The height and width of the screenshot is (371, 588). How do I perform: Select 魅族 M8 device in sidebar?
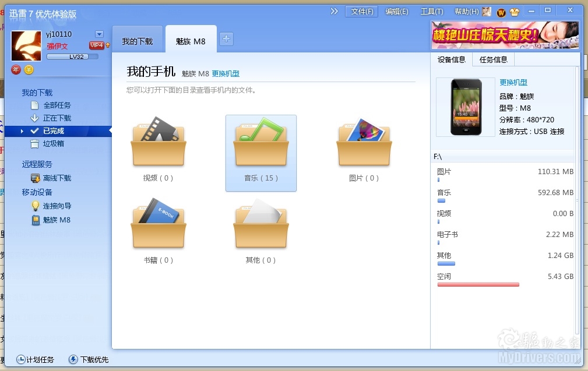click(x=51, y=220)
